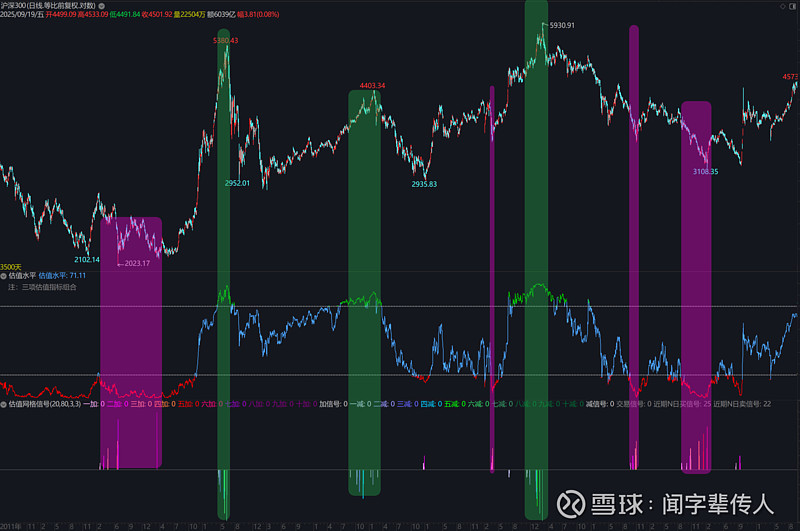Click the 五减: 0 signal readout
The image size is (800, 531).
(455, 404)
